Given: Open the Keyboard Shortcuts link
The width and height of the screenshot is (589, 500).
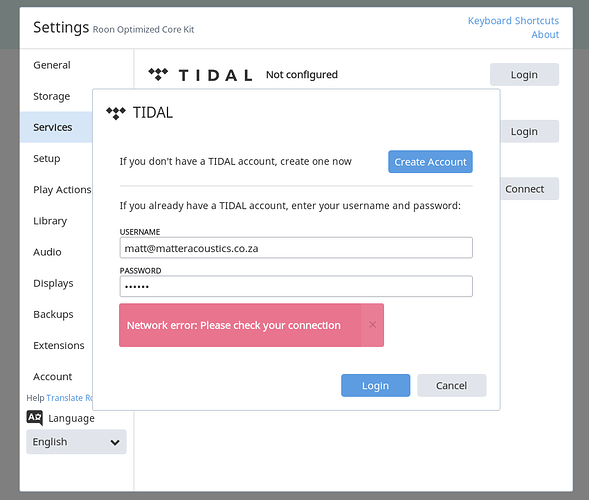Looking at the screenshot, I should 513,21.
